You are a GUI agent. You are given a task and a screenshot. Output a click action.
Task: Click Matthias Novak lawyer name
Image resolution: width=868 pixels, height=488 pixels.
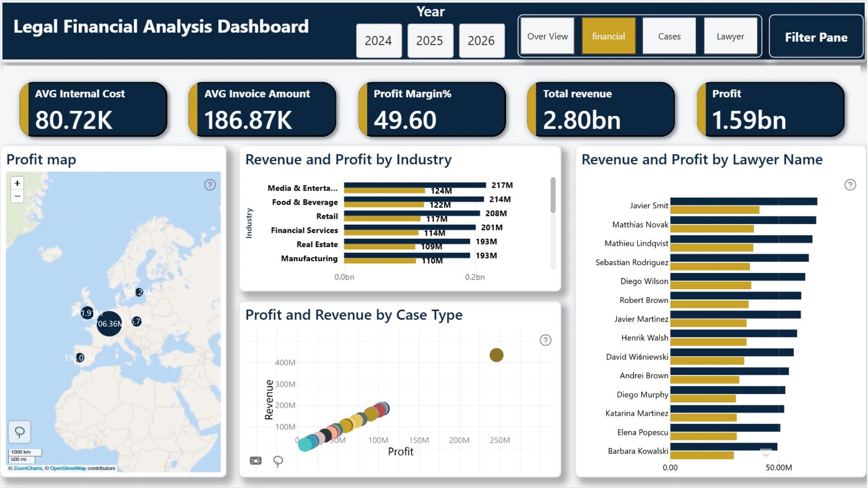point(640,225)
